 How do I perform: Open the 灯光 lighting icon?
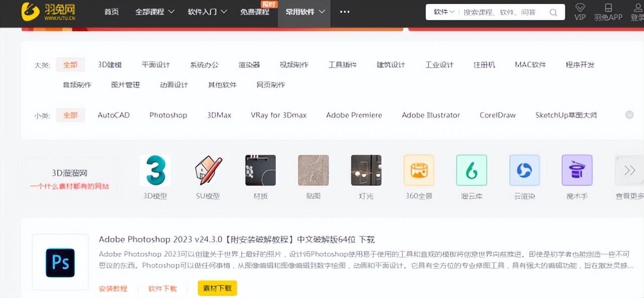tap(366, 170)
